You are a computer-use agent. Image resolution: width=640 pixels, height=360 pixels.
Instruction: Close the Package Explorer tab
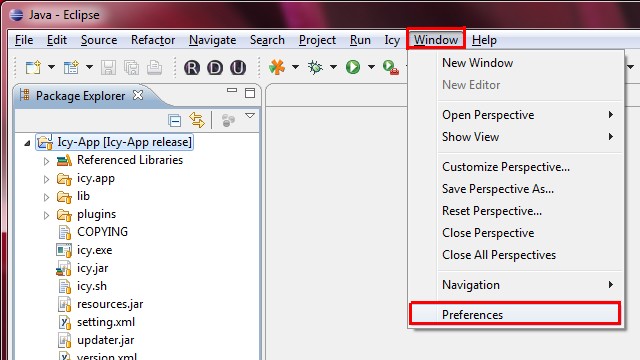tap(138, 95)
